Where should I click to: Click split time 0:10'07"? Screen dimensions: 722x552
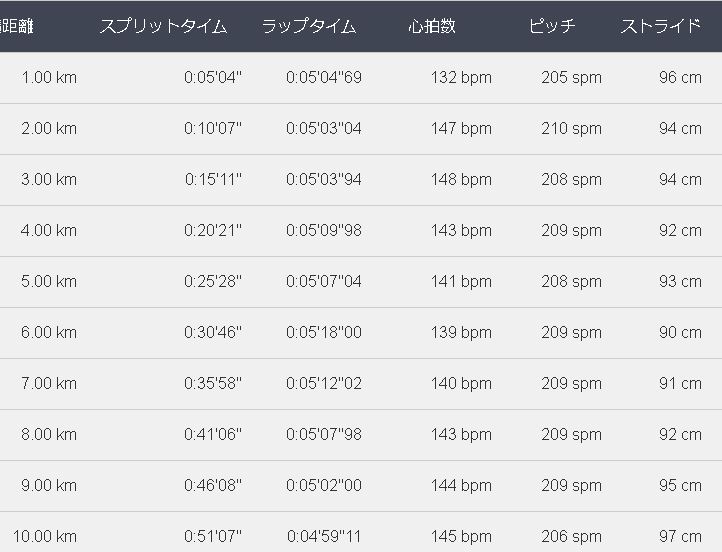click(213, 129)
